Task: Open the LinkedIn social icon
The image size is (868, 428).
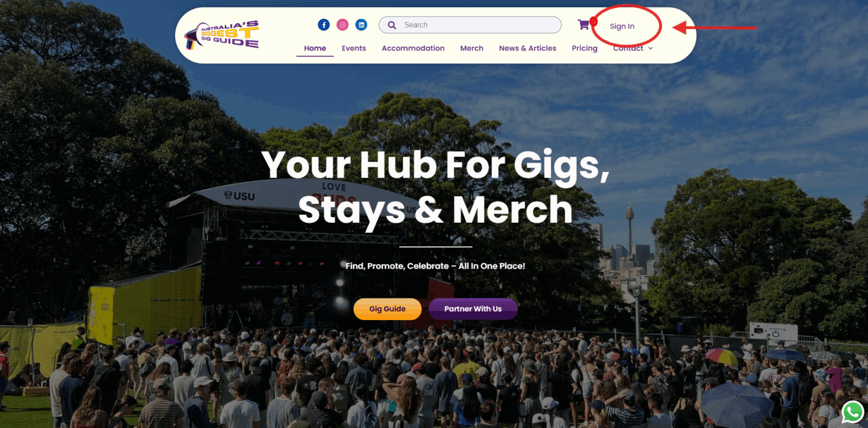Action: pos(361,25)
